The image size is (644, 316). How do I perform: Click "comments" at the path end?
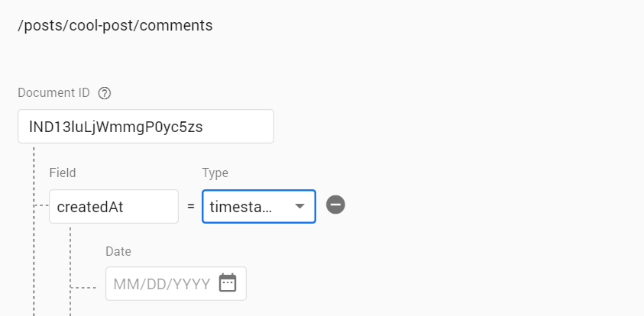(x=178, y=25)
